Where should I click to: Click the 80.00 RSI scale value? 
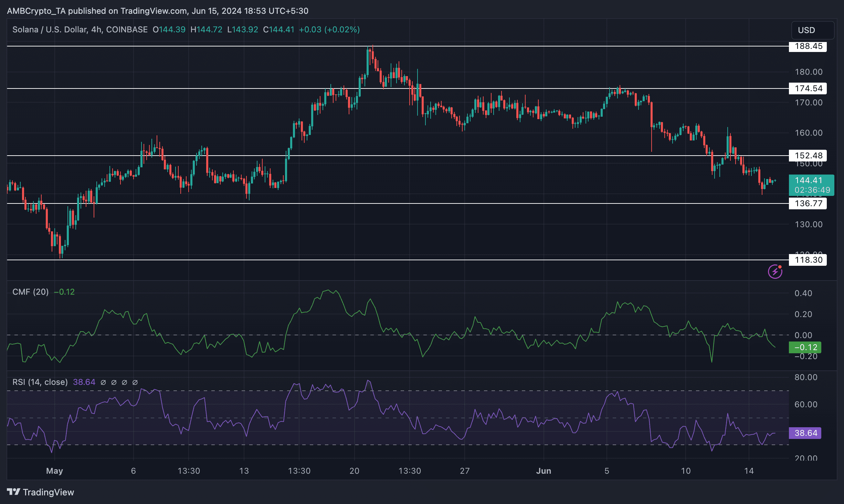[x=805, y=377]
